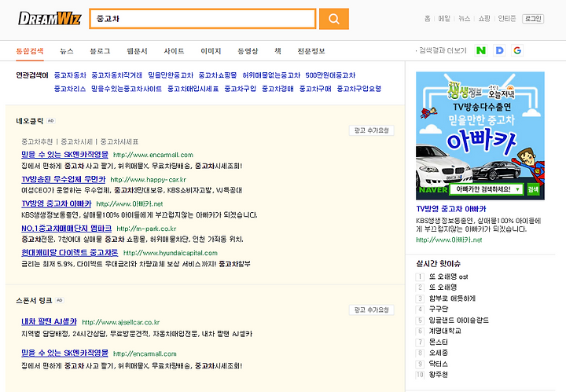This screenshot has height=392, width=566.
Task: Open 쇼핑 in top navigation
Action: pyautogui.click(x=484, y=18)
